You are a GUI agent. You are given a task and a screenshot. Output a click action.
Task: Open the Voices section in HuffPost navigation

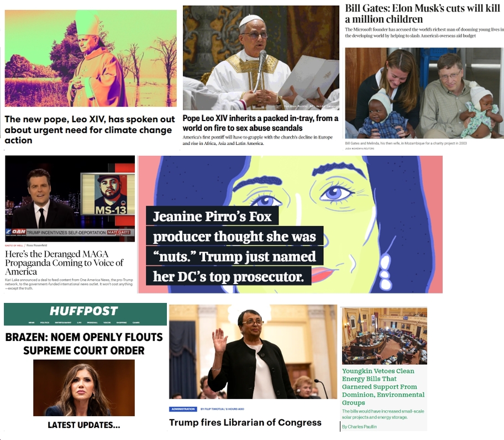pyautogui.click(x=107, y=322)
